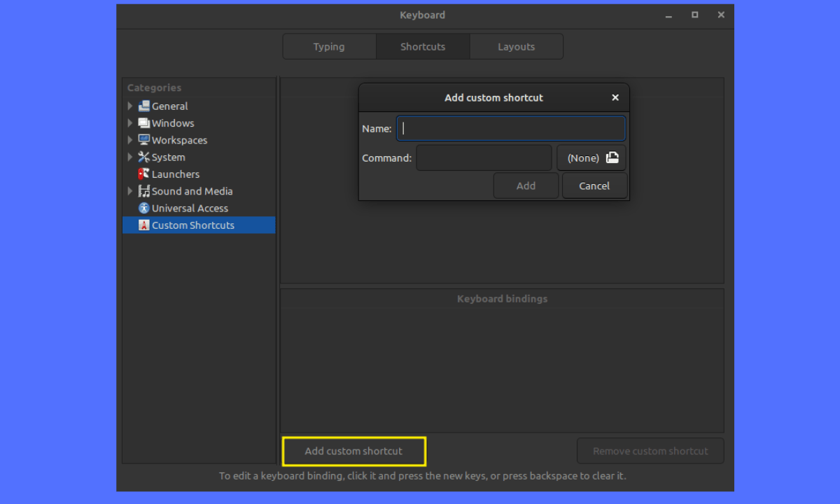
Task: Click the Universal Access icon
Action: 144,208
